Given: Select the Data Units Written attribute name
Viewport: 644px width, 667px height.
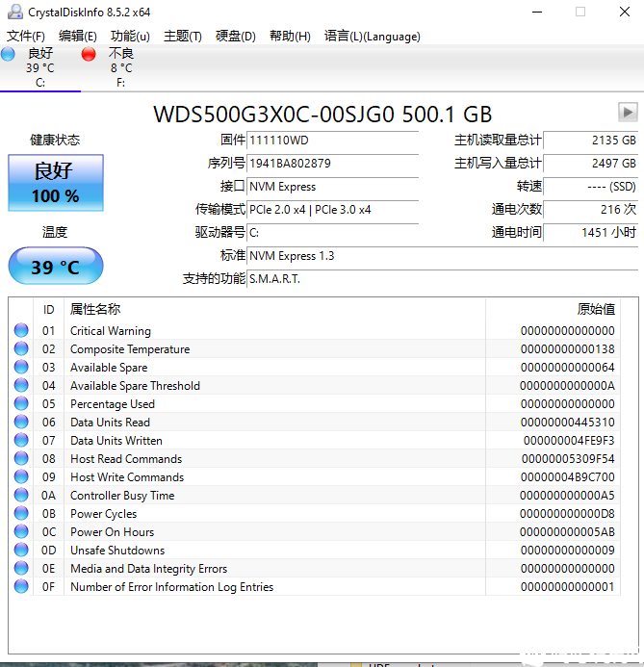Looking at the screenshot, I should 116,441.
